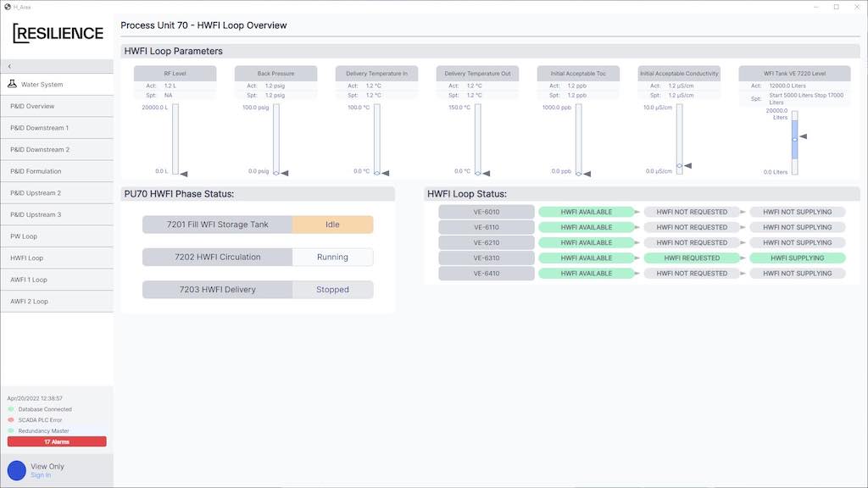The height and width of the screenshot is (488, 868).
Task: Go to P&ID Formulation page
Action: click(57, 171)
